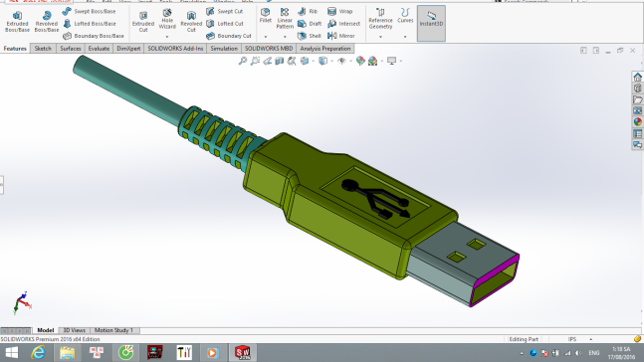The height and width of the screenshot is (362, 644).
Task: Switch to the Simulation tab
Action: tap(224, 49)
